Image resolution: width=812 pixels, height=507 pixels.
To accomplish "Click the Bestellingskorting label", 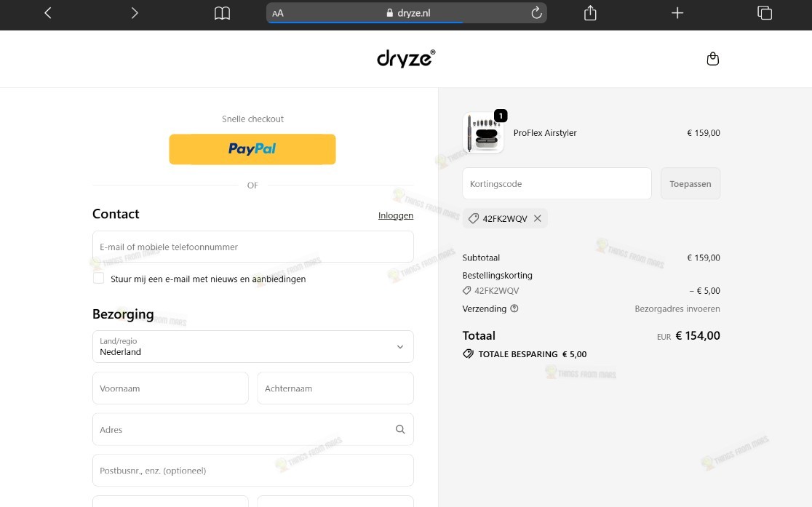I will click(x=497, y=276).
